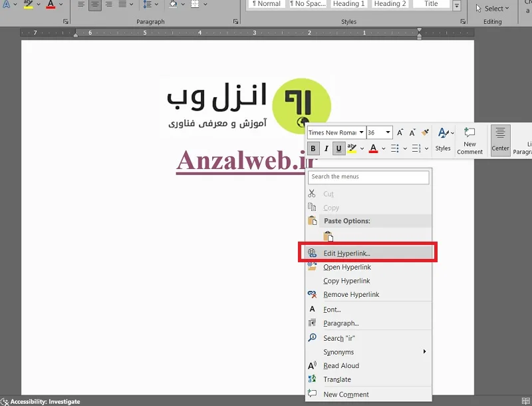
Task: Click the mini toolbar font color icon
Action: coord(373,148)
